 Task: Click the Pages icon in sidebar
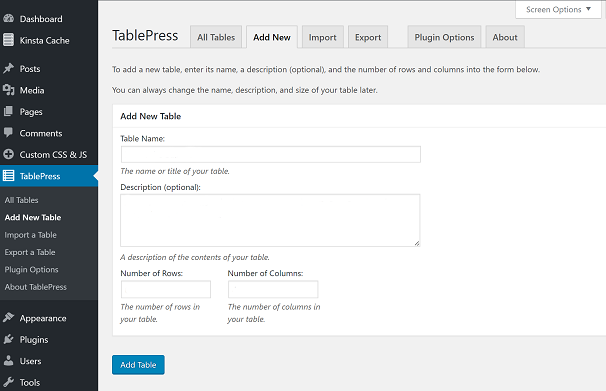pos(9,112)
